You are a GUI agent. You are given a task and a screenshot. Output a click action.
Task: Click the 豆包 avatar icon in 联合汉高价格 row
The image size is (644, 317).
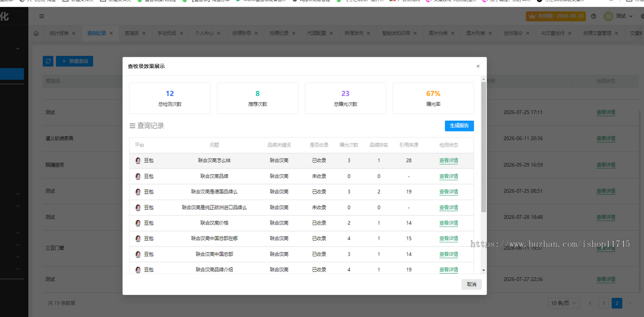pyautogui.click(x=138, y=223)
